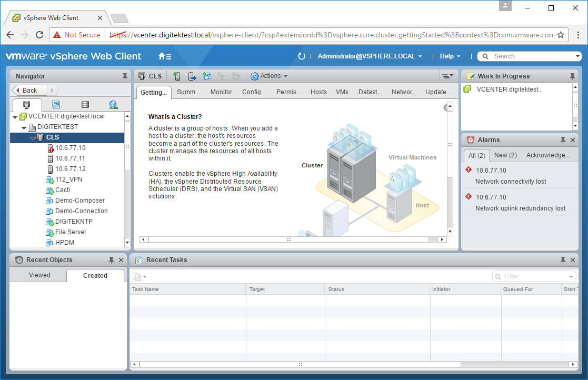This screenshot has height=380, width=588.
Task: Click the Recent Tasks export icon
Action: coord(139,276)
